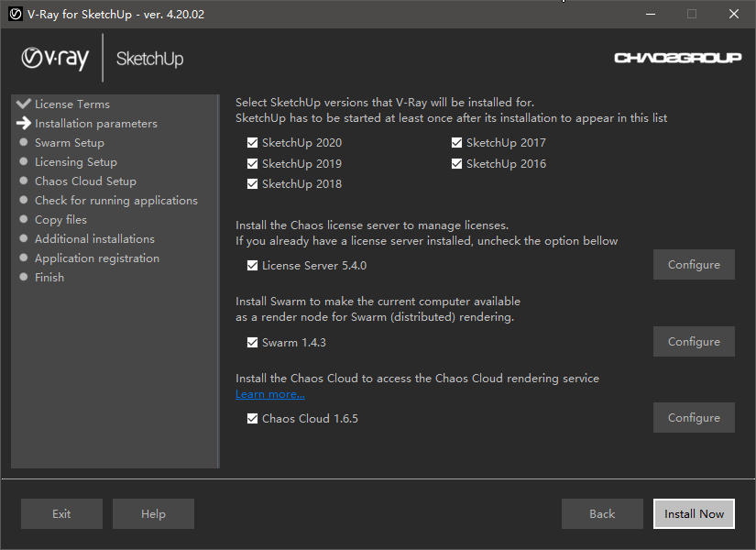
Task: Click the V-Ray logo in the header
Action: click(x=55, y=59)
